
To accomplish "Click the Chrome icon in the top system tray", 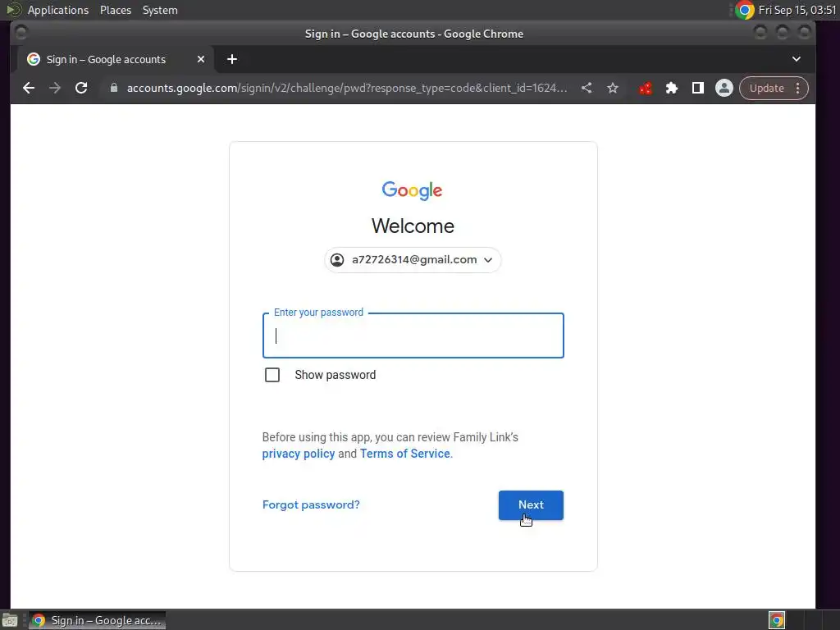I will click(x=744, y=10).
